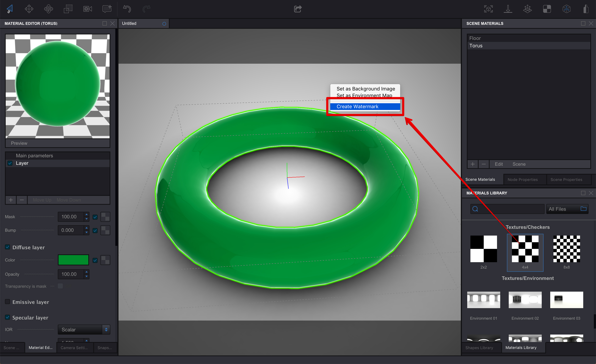Viewport: 596px width, 364px height.
Task: Choose Create Watermark from the context menu
Action: tap(357, 106)
